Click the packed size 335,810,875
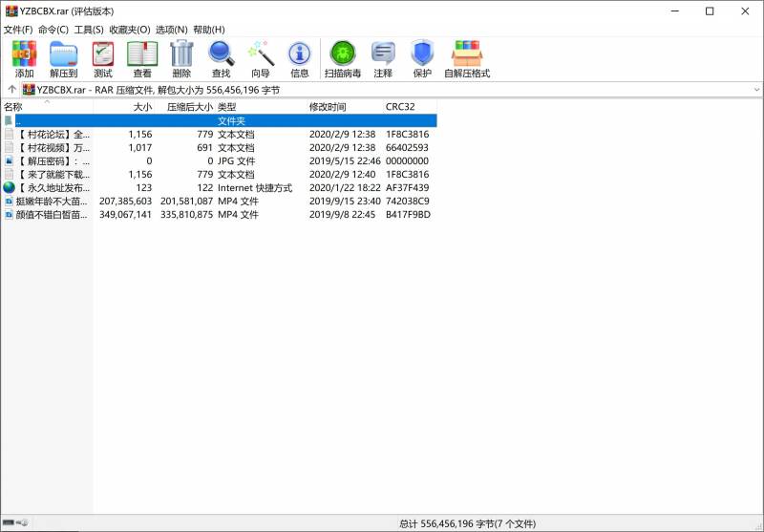This screenshot has height=532, width=764. click(x=187, y=214)
